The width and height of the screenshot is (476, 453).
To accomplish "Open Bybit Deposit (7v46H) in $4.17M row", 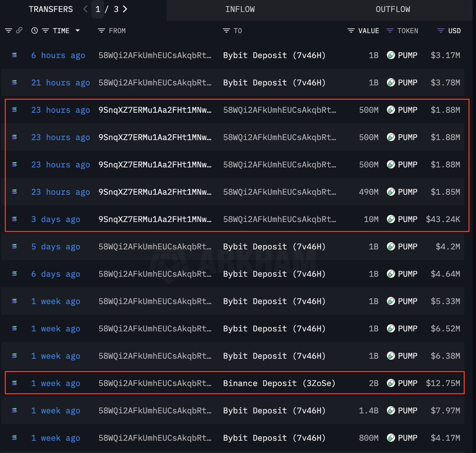I will pyautogui.click(x=274, y=438).
